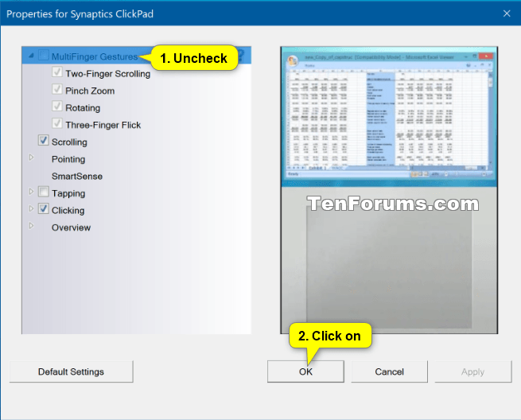Uncheck the MultiFinger Gestures checkbox
Viewport: 521px width, 420px height.
coord(44,55)
